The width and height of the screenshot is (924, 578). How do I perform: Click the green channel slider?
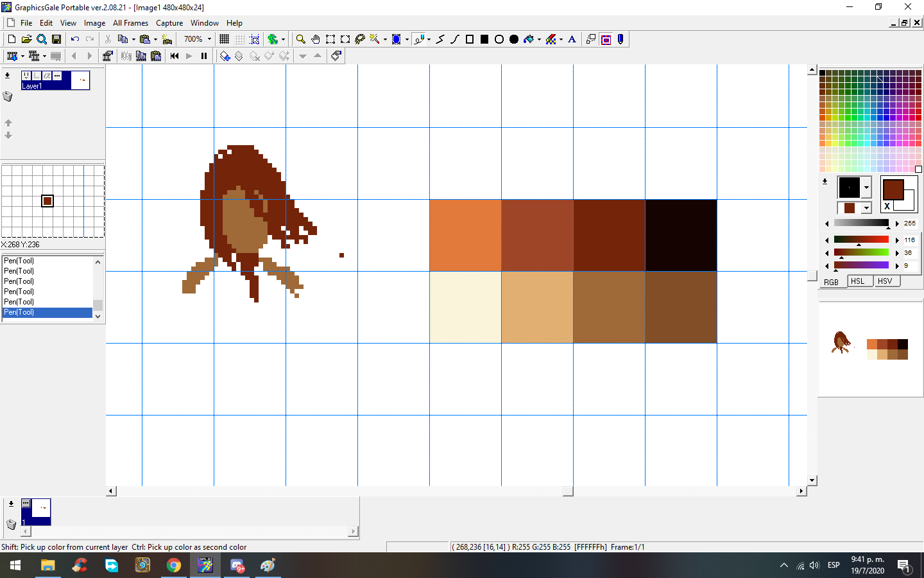861,252
